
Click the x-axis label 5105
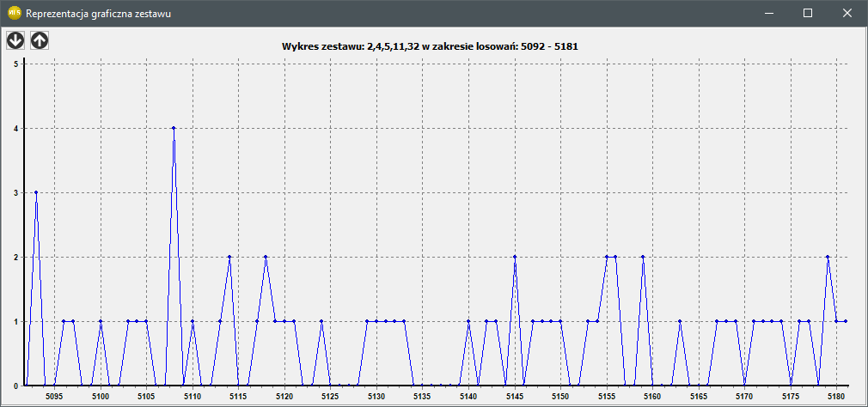click(146, 397)
